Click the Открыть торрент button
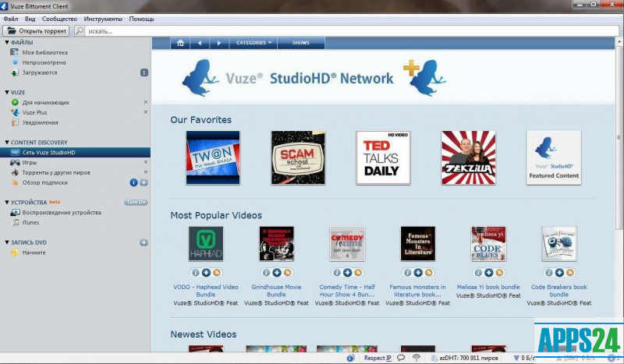This screenshot has width=624, height=364. 36,30
